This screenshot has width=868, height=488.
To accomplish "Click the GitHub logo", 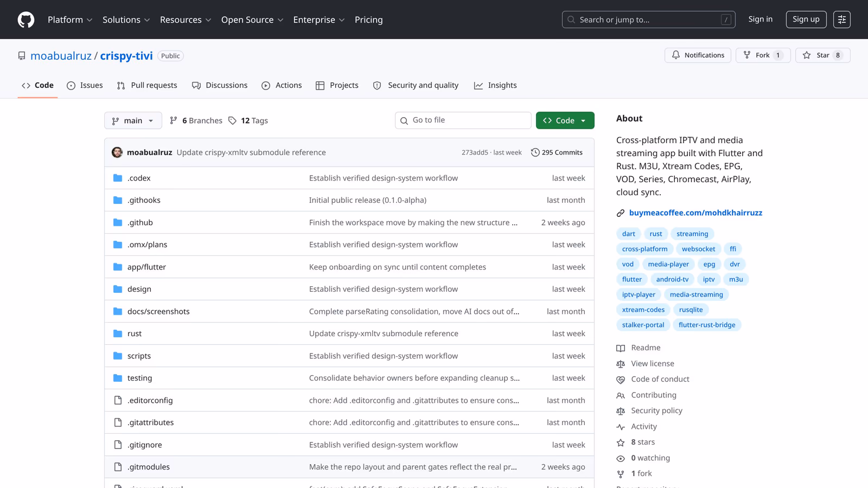I will coord(25,20).
